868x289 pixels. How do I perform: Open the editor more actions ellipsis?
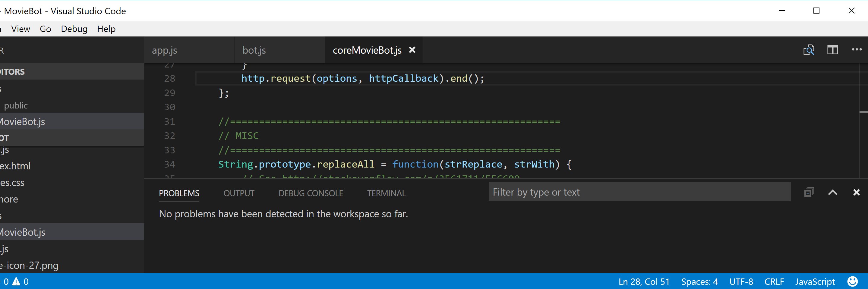tap(857, 49)
